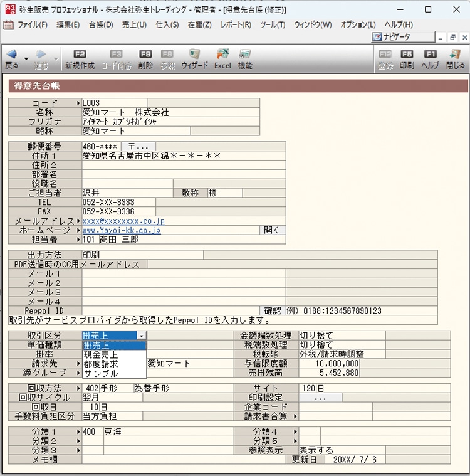Export with the Excel icon

click(222, 54)
